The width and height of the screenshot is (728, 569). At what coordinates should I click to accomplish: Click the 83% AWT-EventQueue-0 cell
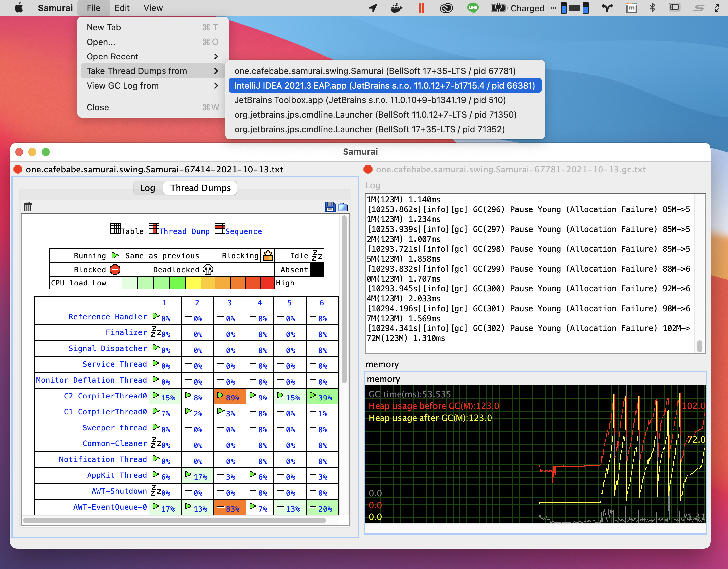coord(230,507)
